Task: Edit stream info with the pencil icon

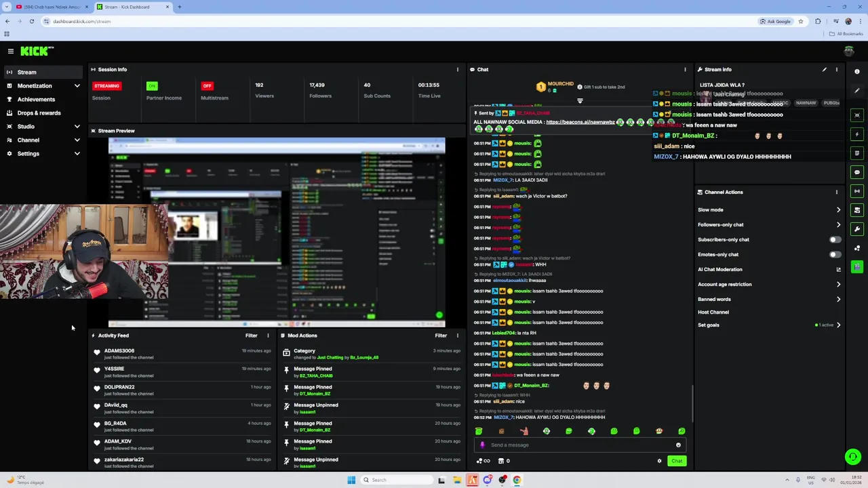Action: [825, 69]
